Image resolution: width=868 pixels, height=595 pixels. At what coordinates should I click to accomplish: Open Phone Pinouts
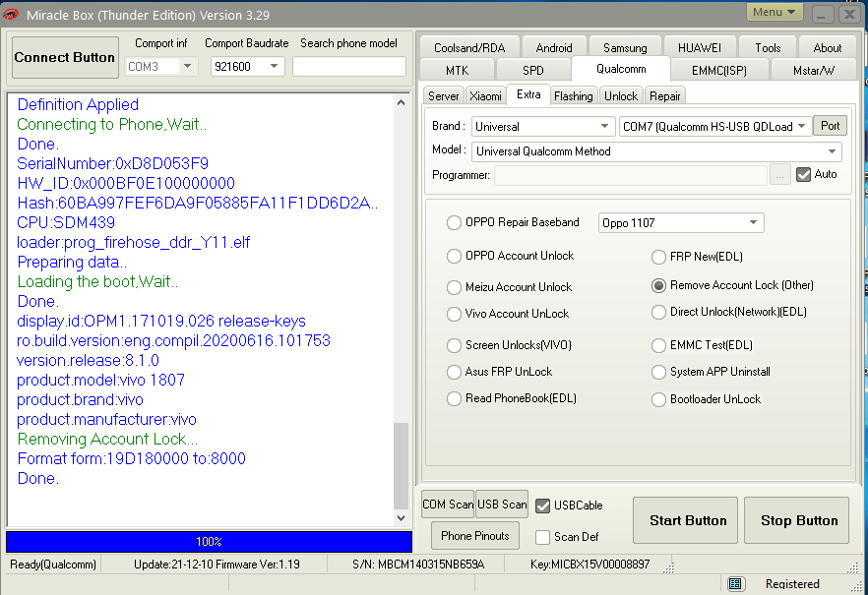pos(475,536)
